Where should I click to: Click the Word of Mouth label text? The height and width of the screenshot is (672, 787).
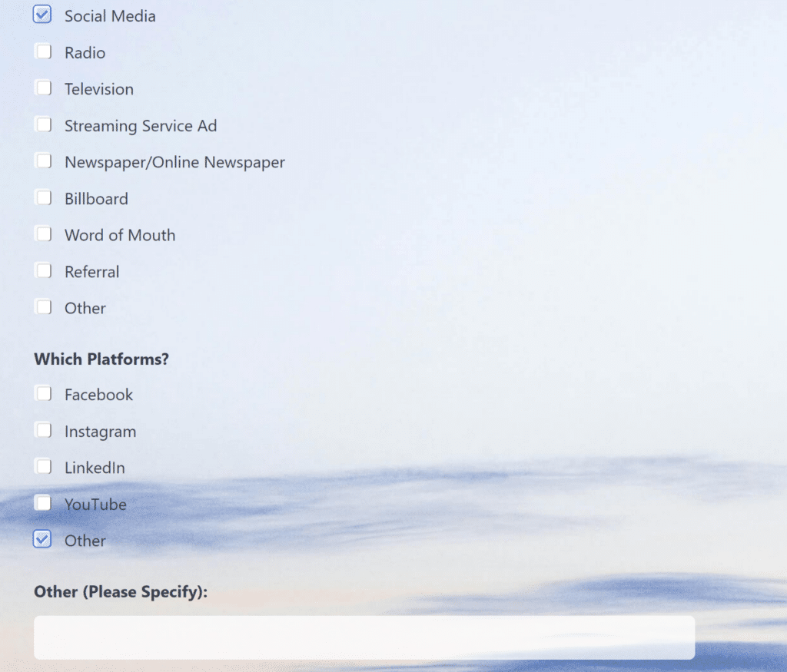coord(120,236)
